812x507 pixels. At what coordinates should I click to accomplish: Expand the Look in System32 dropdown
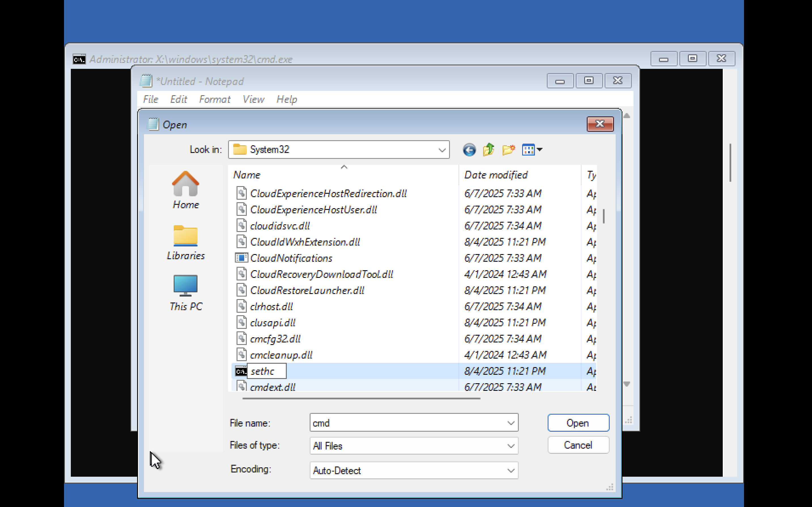[442, 150]
